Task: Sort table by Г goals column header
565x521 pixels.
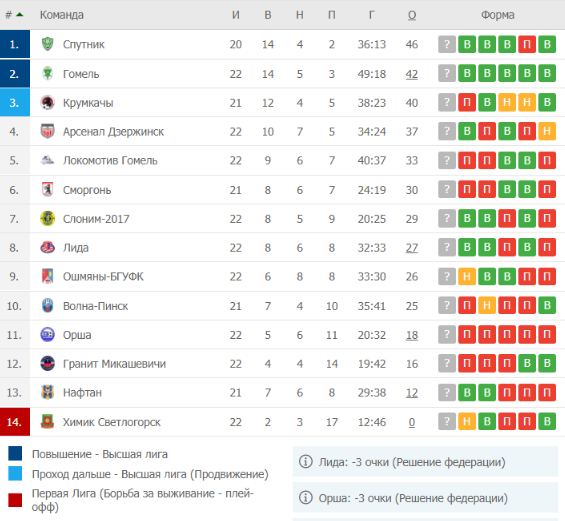Action: (372, 15)
